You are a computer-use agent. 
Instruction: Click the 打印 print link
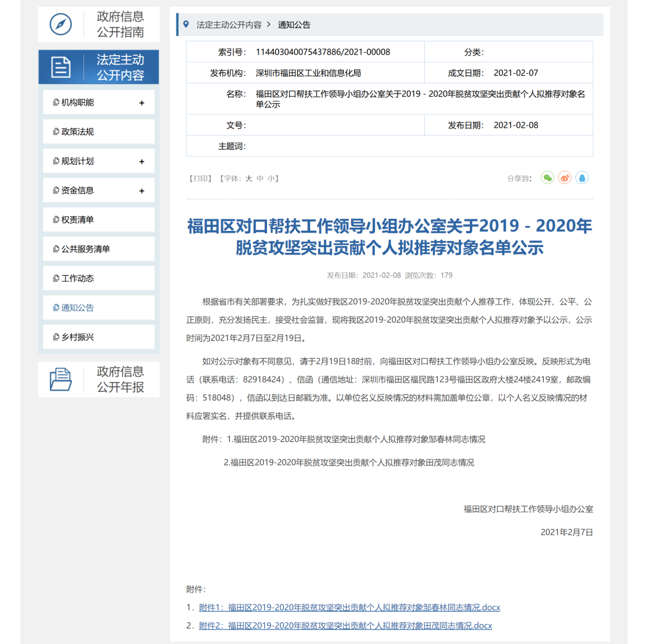[200, 179]
